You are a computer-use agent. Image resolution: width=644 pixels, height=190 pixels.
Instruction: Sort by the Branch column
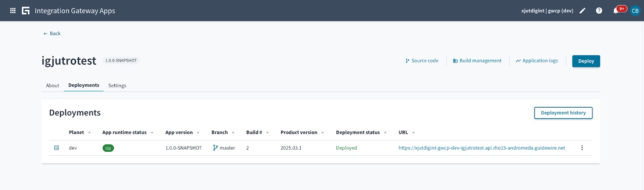click(233, 133)
